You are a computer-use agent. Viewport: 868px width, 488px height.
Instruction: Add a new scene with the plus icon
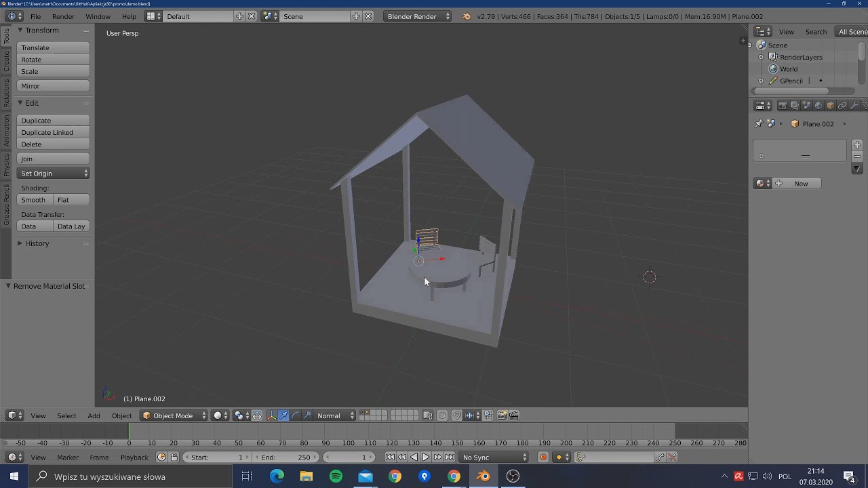point(356,16)
